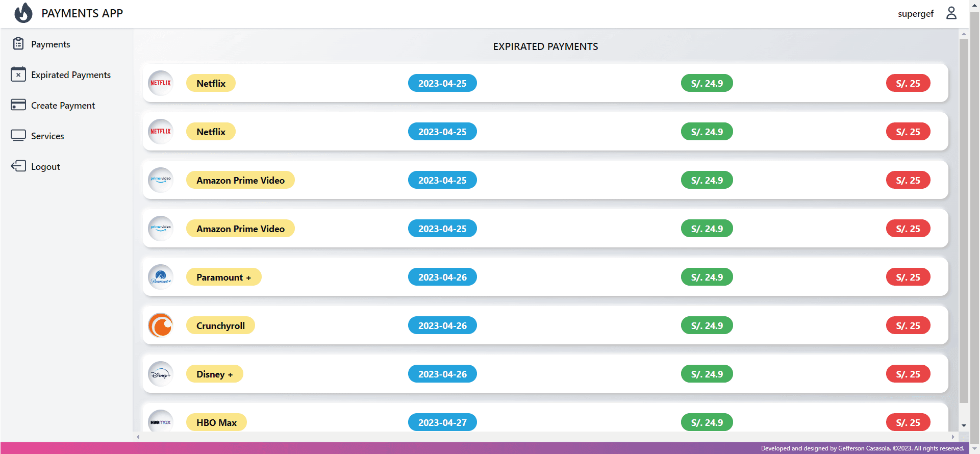The width and height of the screenshot is (980, 454).
Task: Click the footer credits text
Action: pos(862,448)
